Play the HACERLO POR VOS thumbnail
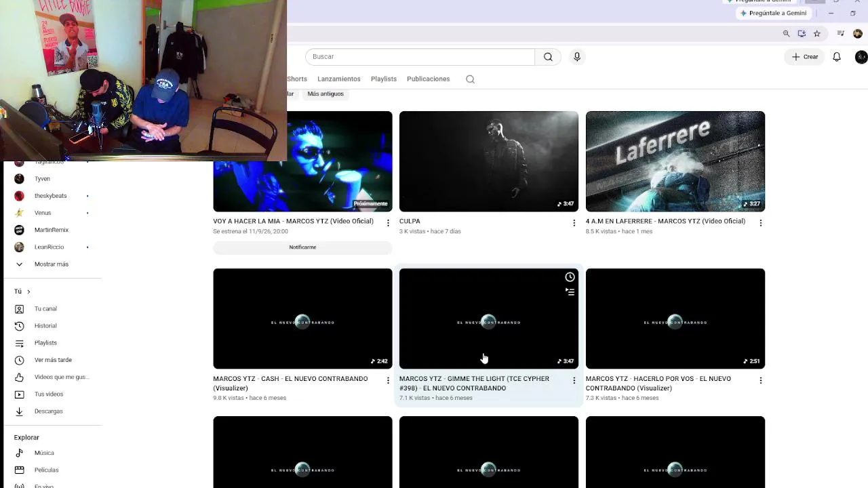 [675, 319]
